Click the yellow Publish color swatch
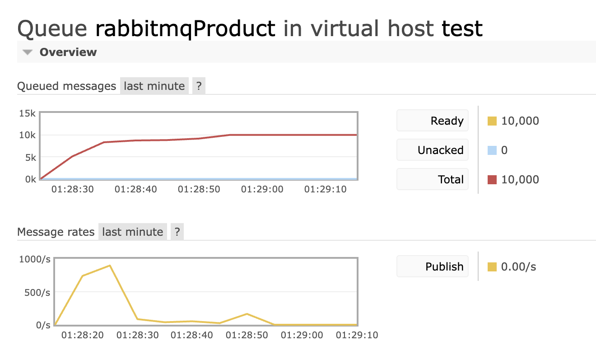The image size is (596, 364). (x=492, y=267)
